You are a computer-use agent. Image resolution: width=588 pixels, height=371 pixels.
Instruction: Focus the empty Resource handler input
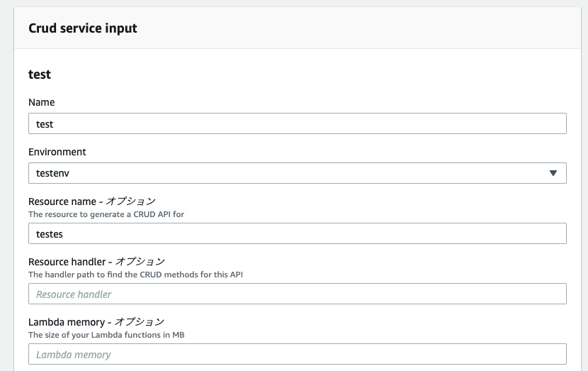[298, 294]
